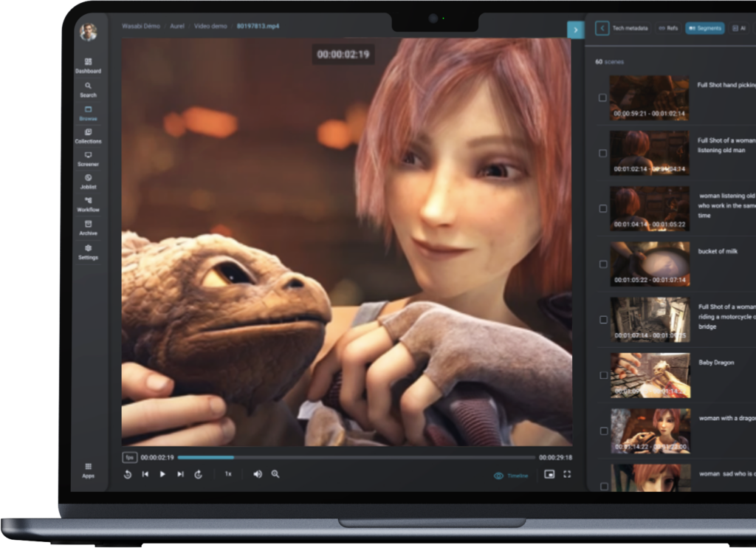Check the 00:01:04:14 scene checkbox
Screen dimensions: 756x548
(x=602, y=208)
